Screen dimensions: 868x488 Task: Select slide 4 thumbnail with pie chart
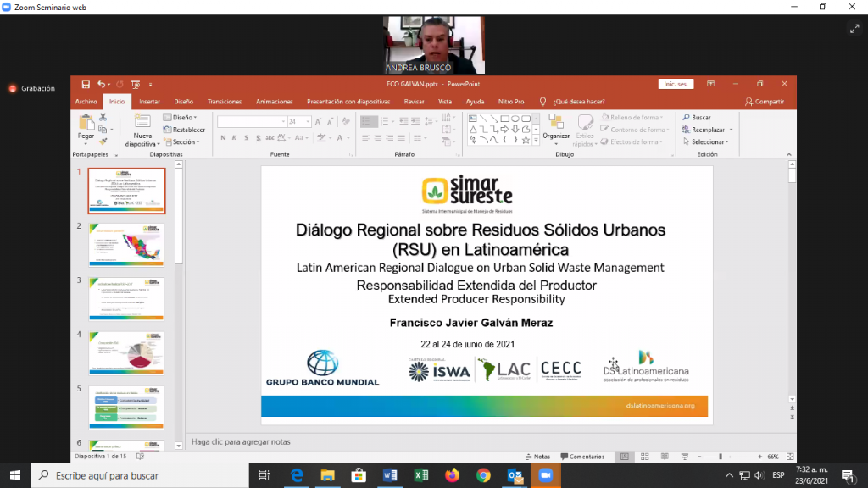[x=126, y=353]
